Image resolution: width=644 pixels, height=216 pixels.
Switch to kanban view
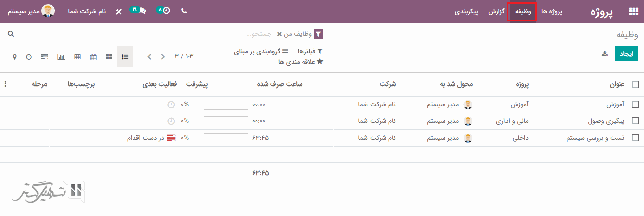tap(109, 57)
